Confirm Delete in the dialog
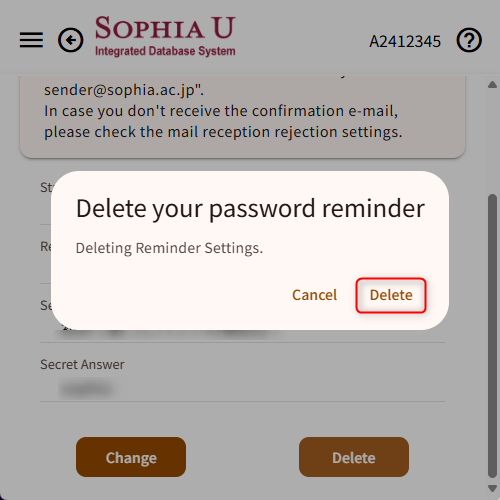500x500 pixels. point(391,295)
